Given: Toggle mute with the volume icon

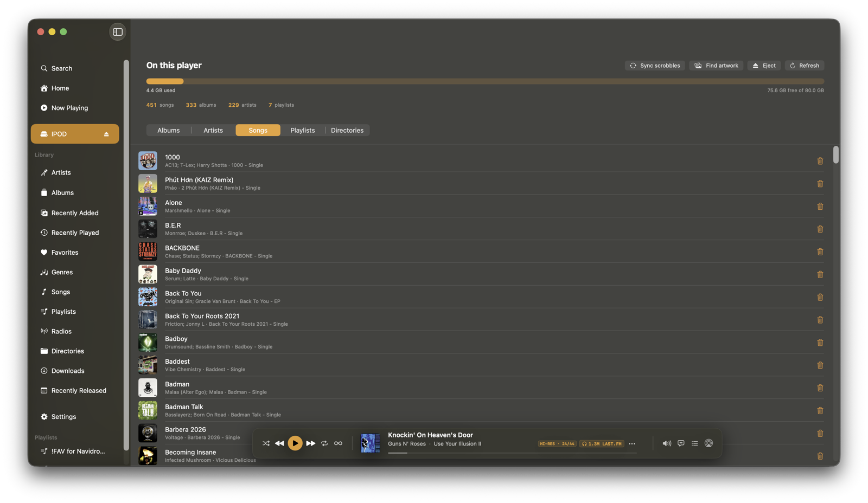Looking at the screenshot, I should [x=667, y=443].
